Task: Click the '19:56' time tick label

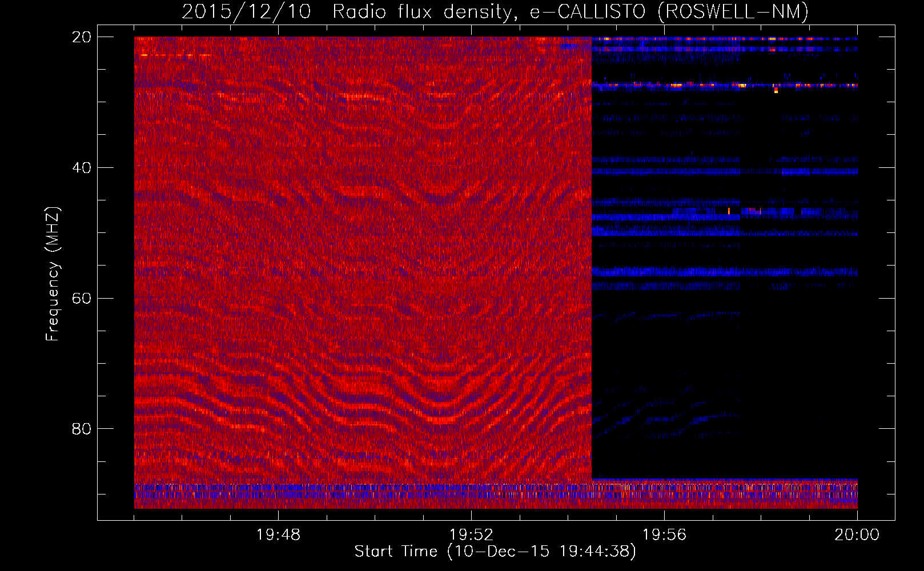Action: click(664, 535)
